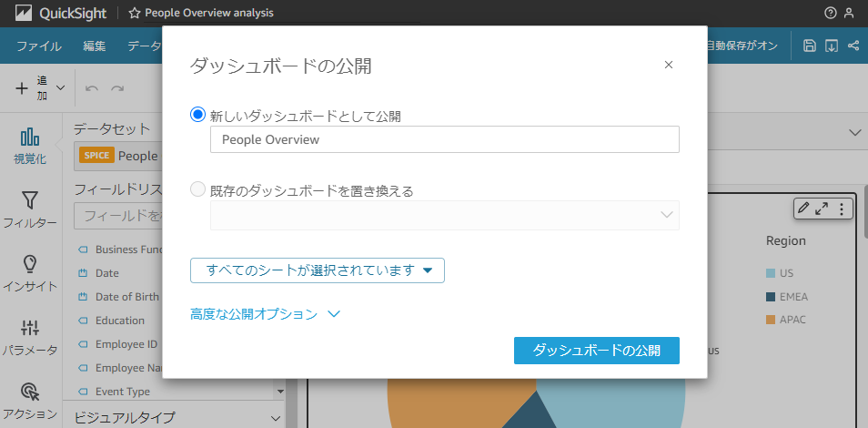
Task: Click the plus add icon
Action: [x=22, y=88]
